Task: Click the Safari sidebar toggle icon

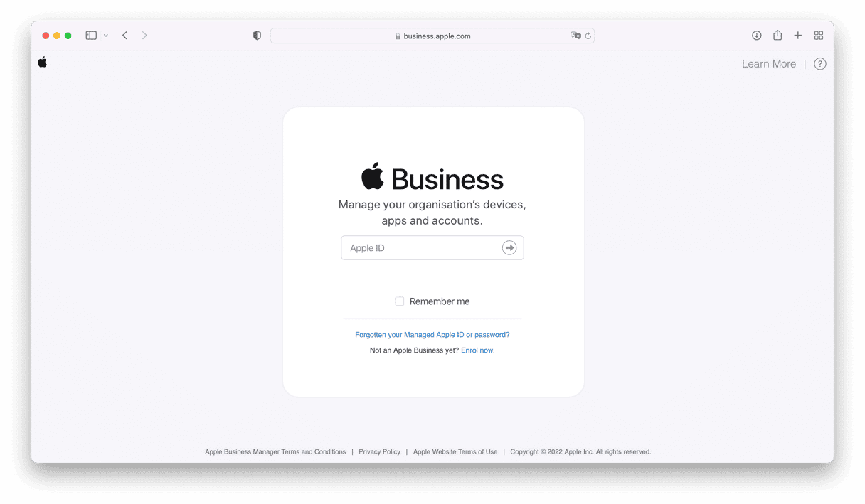Action: (x=91, y=36)
